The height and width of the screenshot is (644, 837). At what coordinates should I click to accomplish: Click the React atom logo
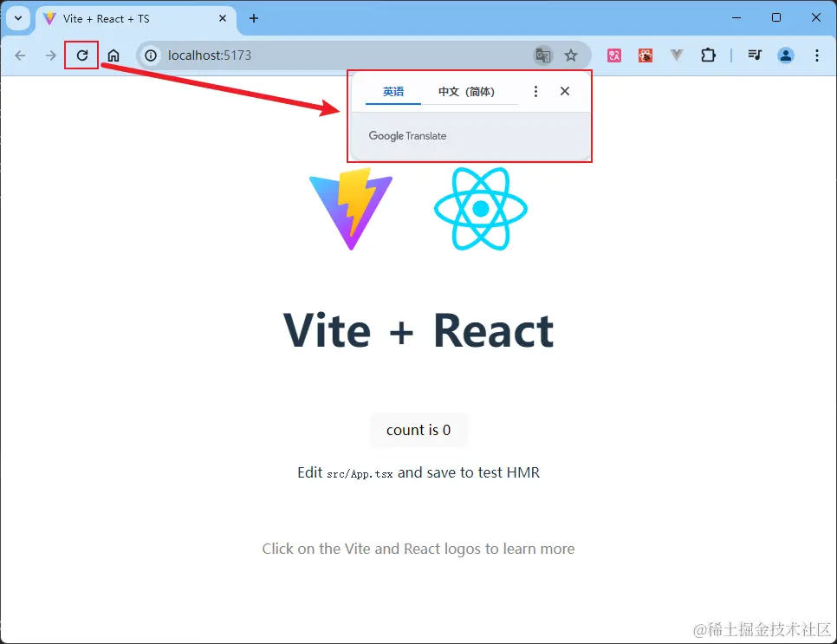(x=481, y=208)
